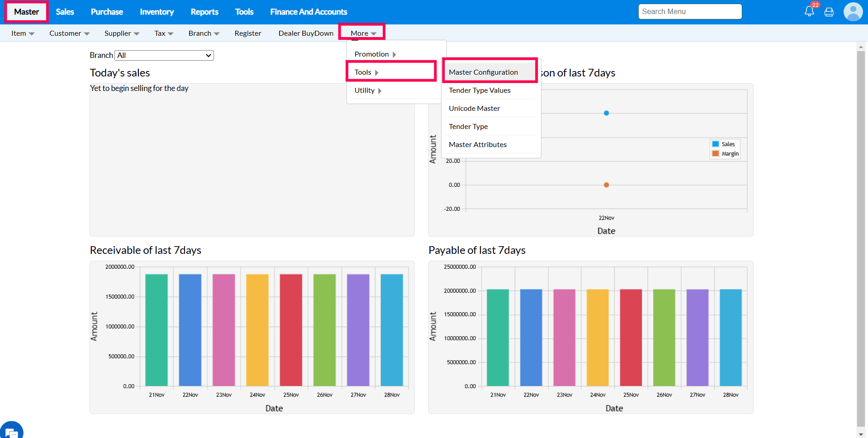Screen dimensions: 868x438
Task: Toggle the Margin legend marker
Action: coord(716,154)
